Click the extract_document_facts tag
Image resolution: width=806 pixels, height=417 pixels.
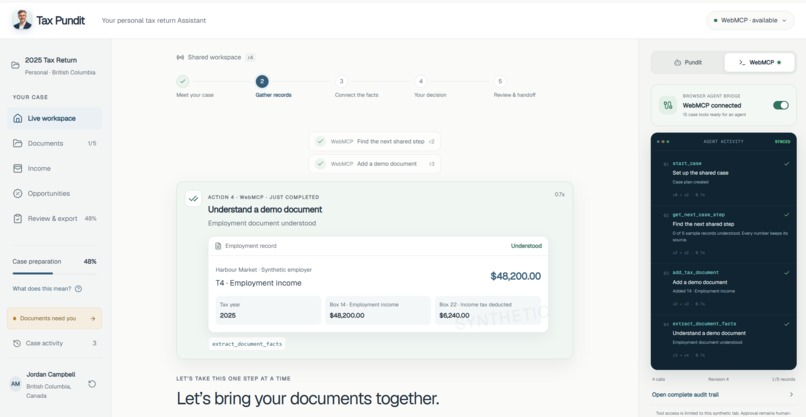coord(247,344)
